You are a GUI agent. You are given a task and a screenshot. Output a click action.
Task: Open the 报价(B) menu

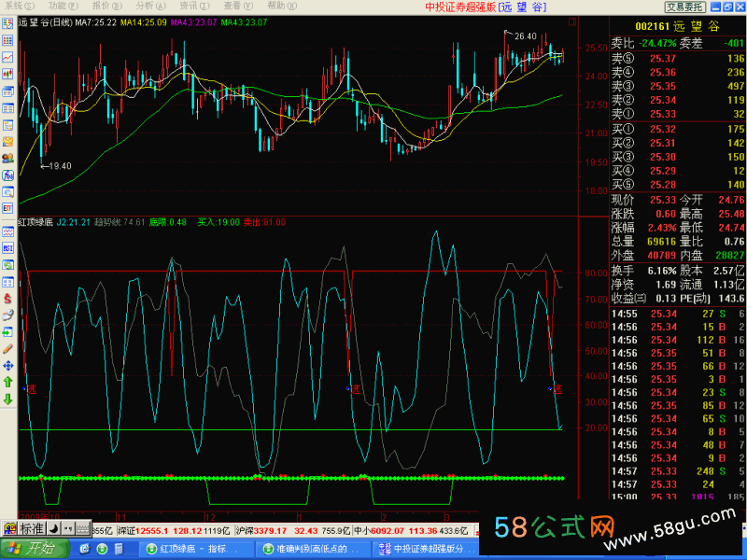tap(107, 6)
